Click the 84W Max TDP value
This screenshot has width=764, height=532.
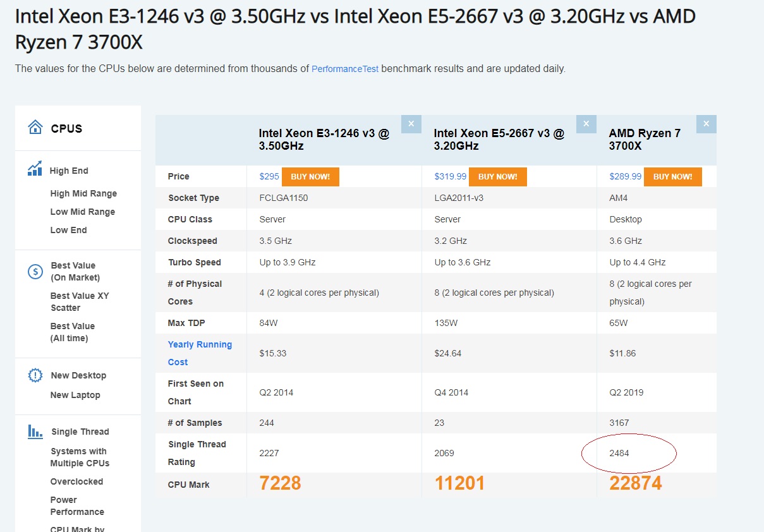click(x=269, y=323)
